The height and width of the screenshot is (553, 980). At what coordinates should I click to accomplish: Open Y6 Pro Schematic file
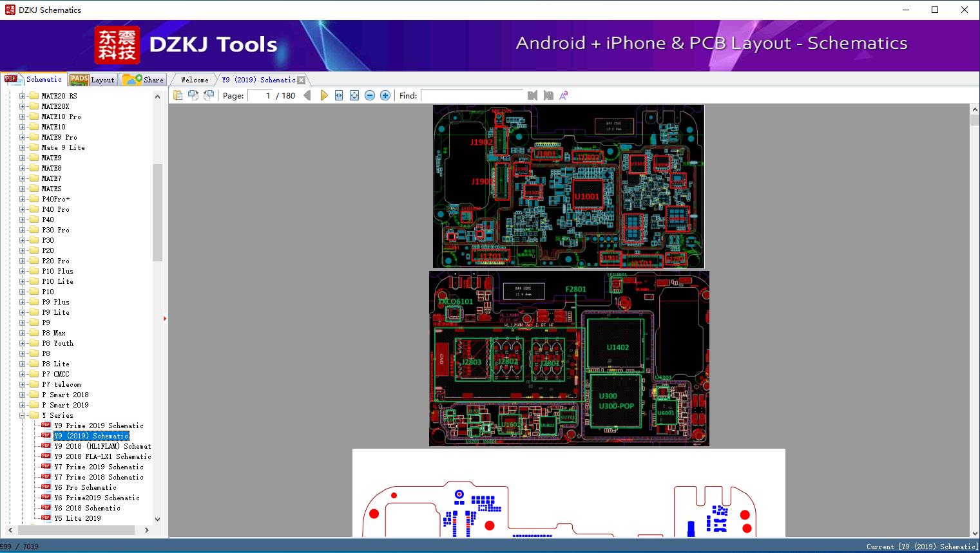pos(85,487)
